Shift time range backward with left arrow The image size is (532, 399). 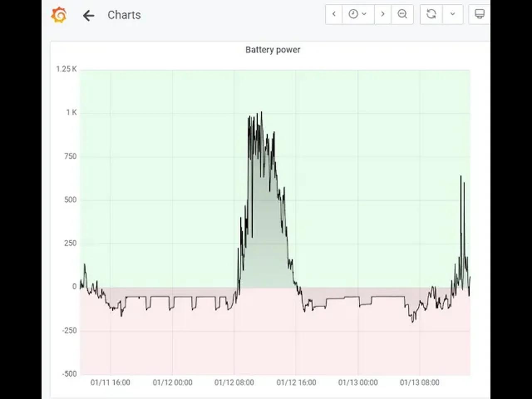click(x=334, y=14)
